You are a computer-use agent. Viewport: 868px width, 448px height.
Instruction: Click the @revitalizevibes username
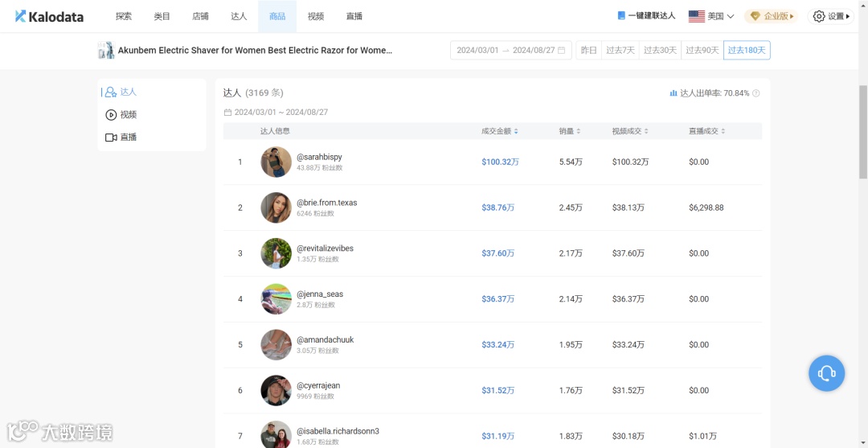[325, 248]
